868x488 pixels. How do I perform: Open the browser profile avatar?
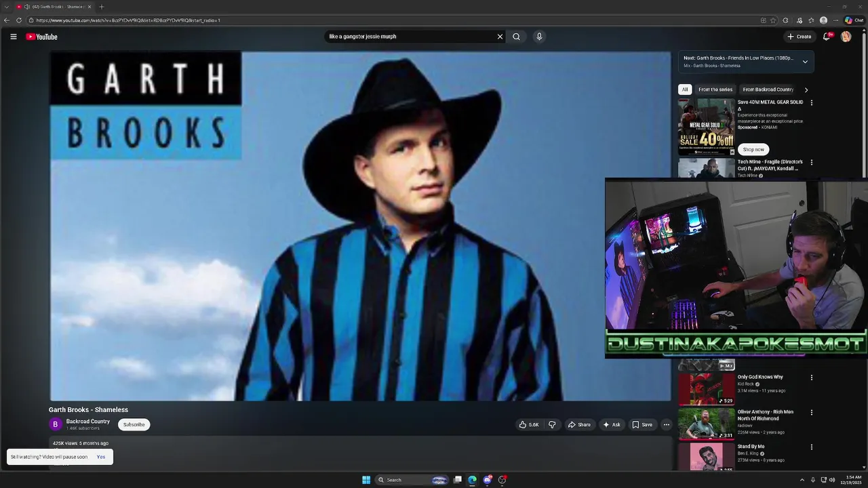823,20
